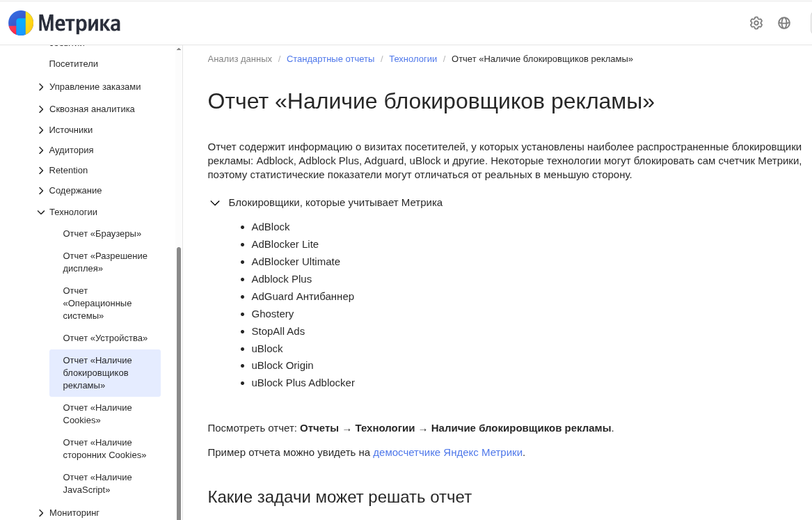Click the sidebar vertical scrollbar
812x520 pixels.
(x=179, y=384)
